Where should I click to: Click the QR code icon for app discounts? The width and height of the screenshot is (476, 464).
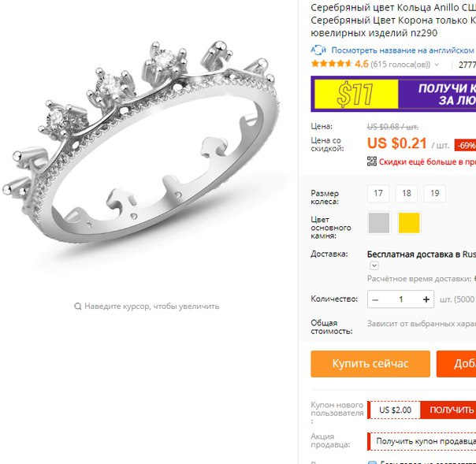click(x=372, y=161)
